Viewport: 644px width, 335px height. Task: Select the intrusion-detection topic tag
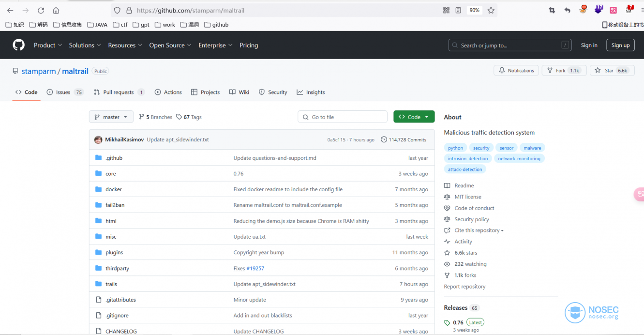tap(468, 158)
